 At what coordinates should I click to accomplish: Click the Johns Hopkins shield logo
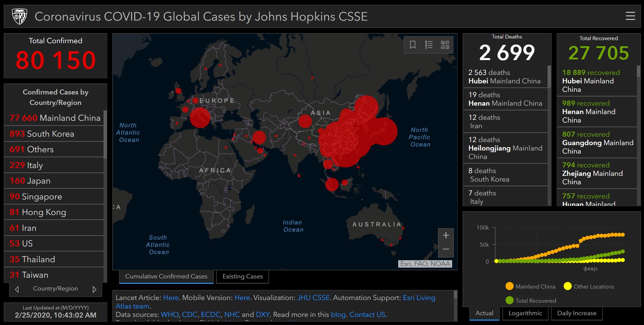pyautogui.click(x=19, y=16)
